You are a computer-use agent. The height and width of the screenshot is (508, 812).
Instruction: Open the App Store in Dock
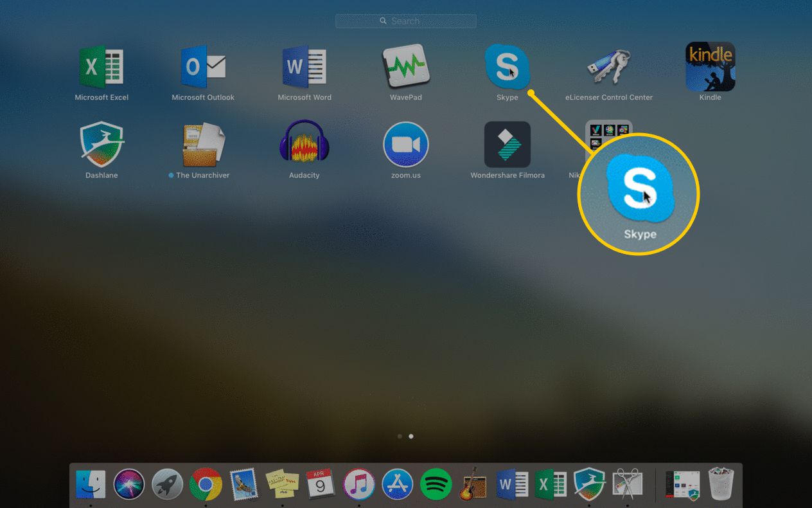click(398, 484)
